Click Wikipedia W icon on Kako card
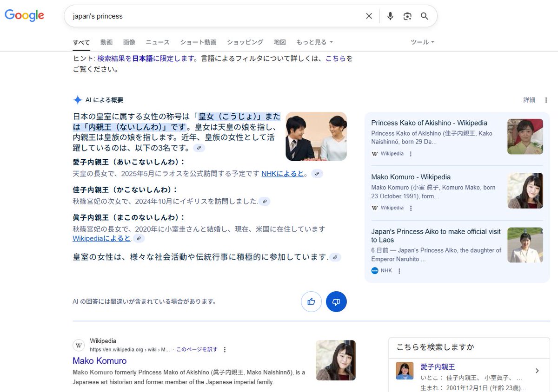558x392 pixels. pyautogui.click(x=375, y=154)
